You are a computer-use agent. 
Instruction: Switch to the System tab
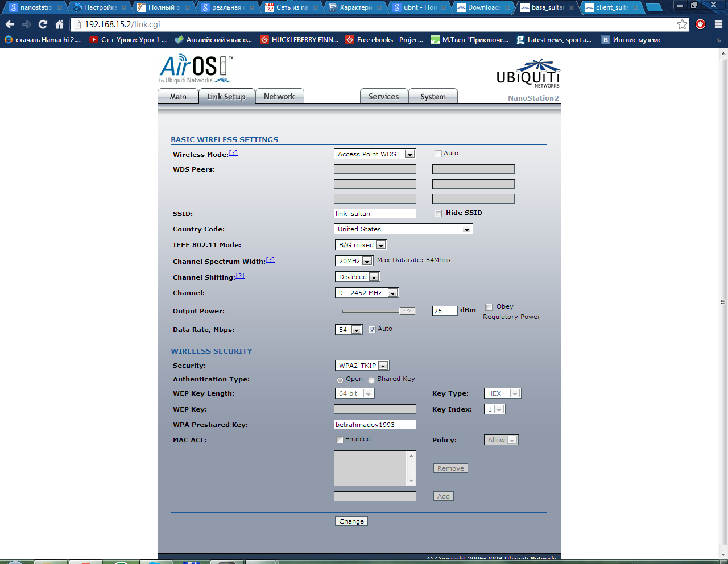point(433,97)
